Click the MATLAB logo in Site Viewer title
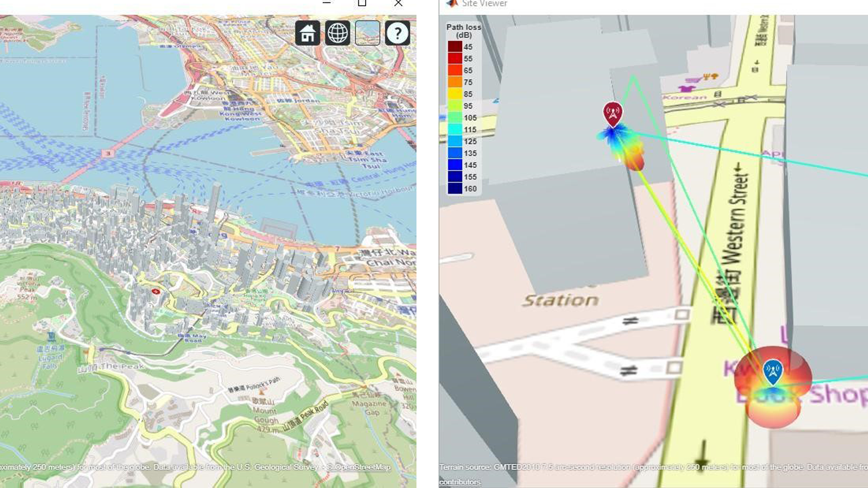The width and height of the screenshot is (868, 488). [x=452, y=3]
